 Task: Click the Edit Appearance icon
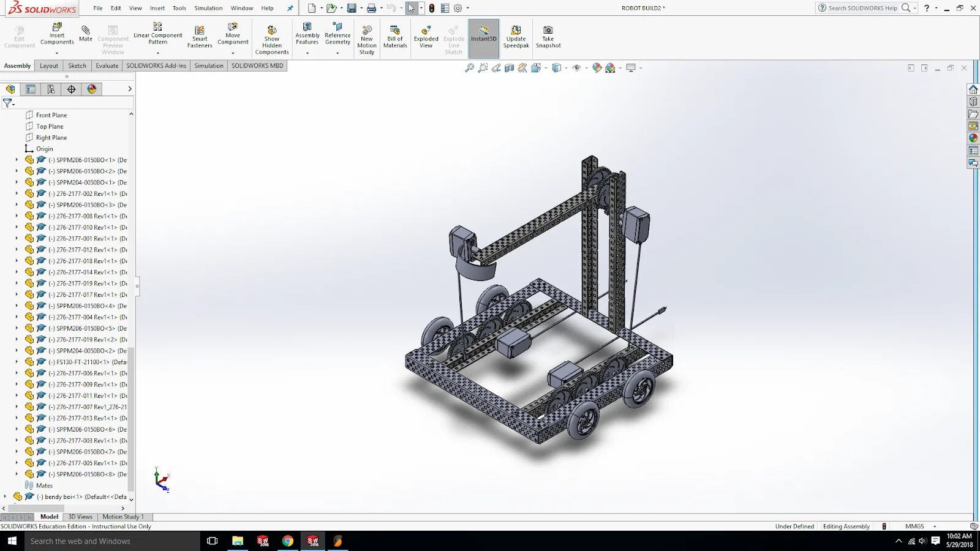(x=597, y=68)
